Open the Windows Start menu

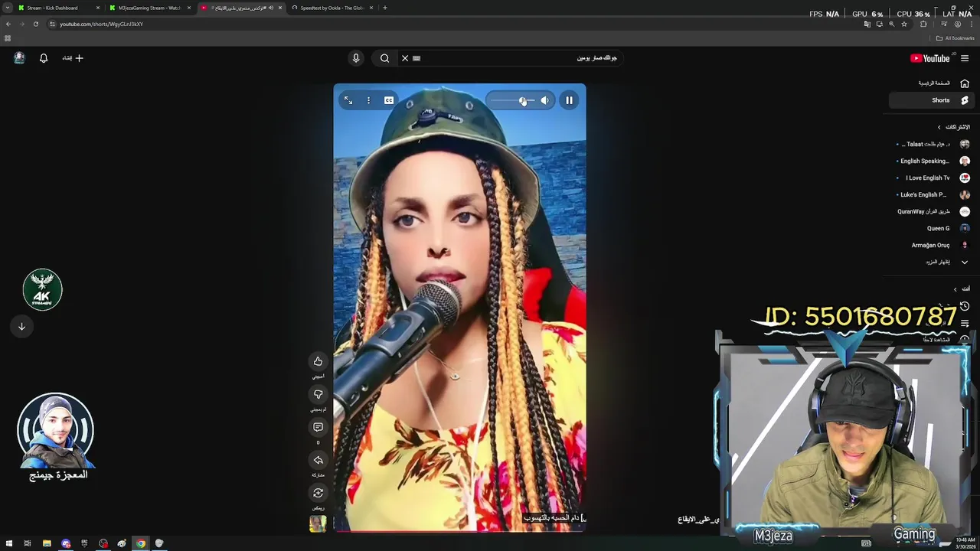click(x=8, y=543)
